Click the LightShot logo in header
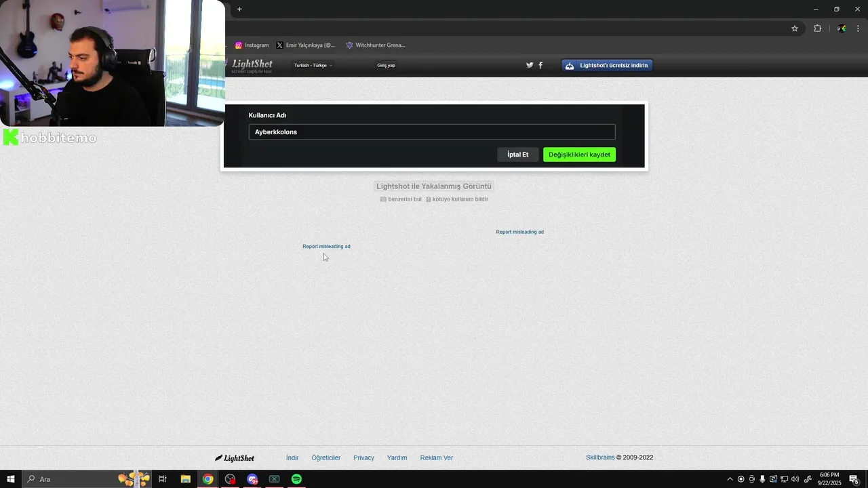 (x=252, y=66)
